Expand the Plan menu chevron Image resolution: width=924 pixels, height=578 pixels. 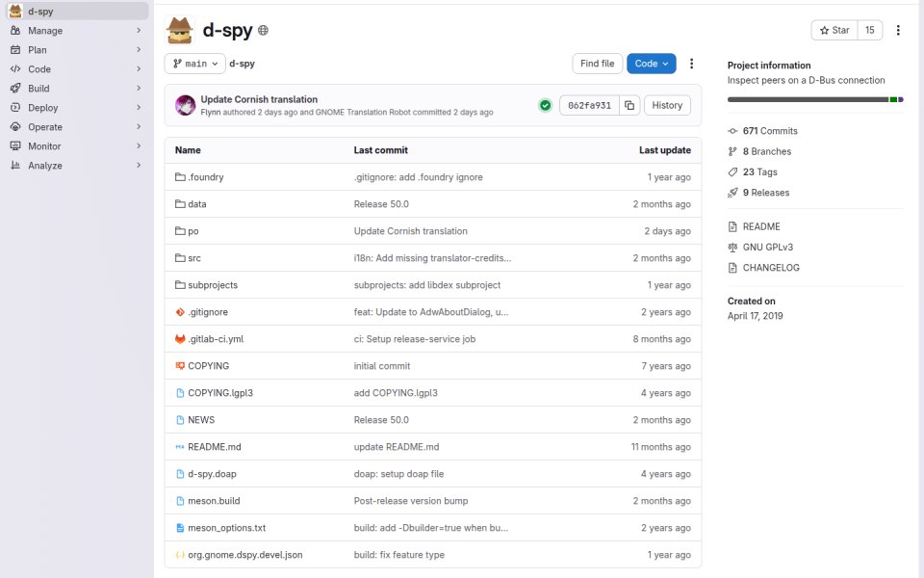[139, 50]
